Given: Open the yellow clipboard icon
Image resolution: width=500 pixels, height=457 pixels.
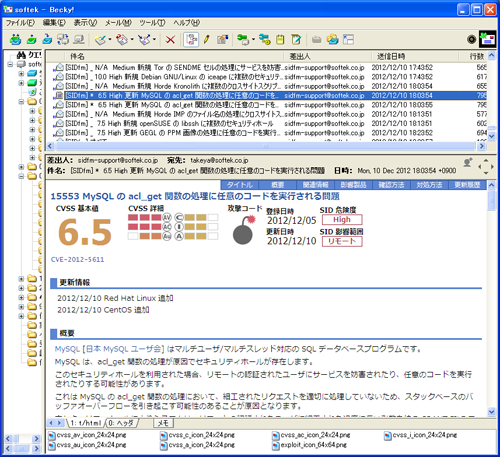Looking at the screenshot, I should pos(280,39).
